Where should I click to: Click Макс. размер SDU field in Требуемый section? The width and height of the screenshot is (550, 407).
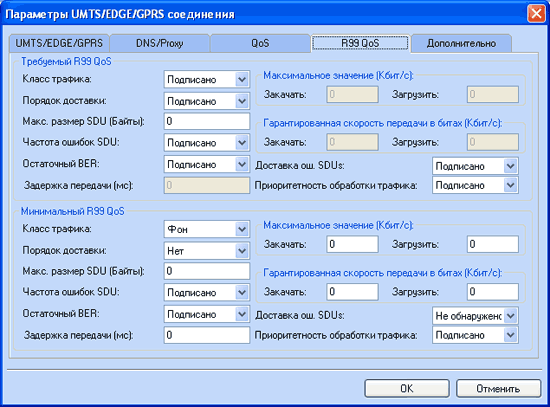(207, 121)
